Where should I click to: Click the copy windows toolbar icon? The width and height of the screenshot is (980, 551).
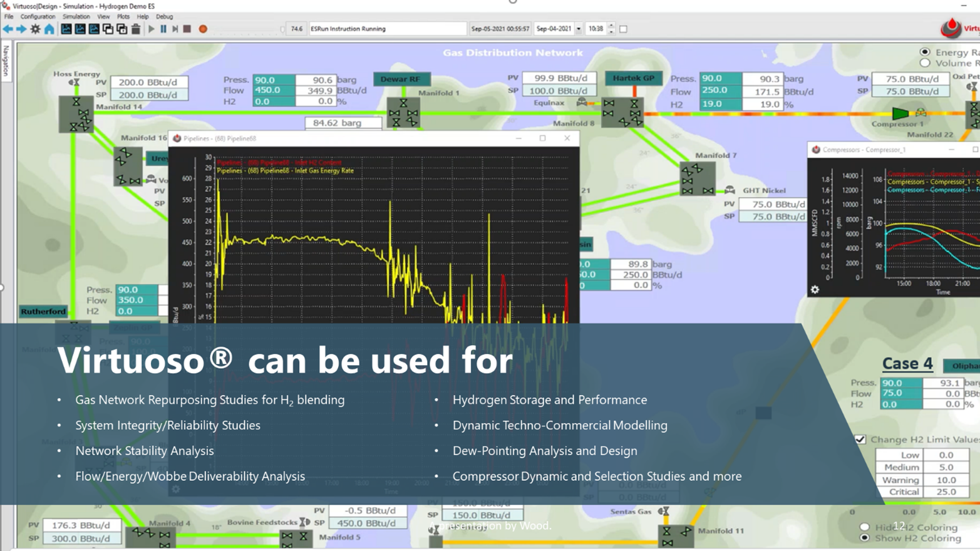coord(108,29)
